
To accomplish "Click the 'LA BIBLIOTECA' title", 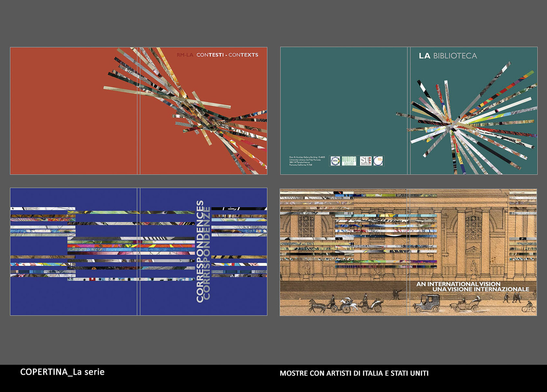I will click(448, 56).
